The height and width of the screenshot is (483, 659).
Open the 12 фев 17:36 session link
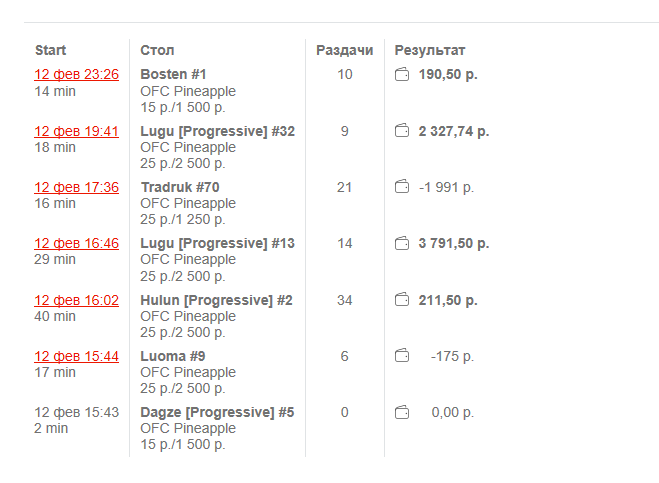tap(77, 187)
